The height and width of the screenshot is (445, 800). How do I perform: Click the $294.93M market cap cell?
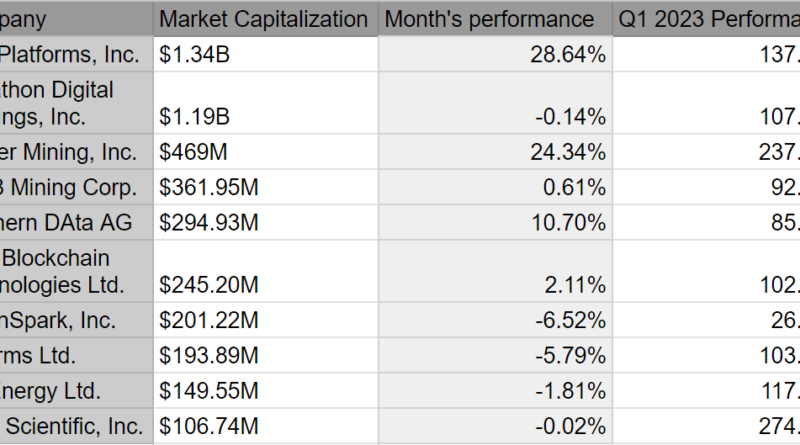pyautogui.click(x=264, y=221)
